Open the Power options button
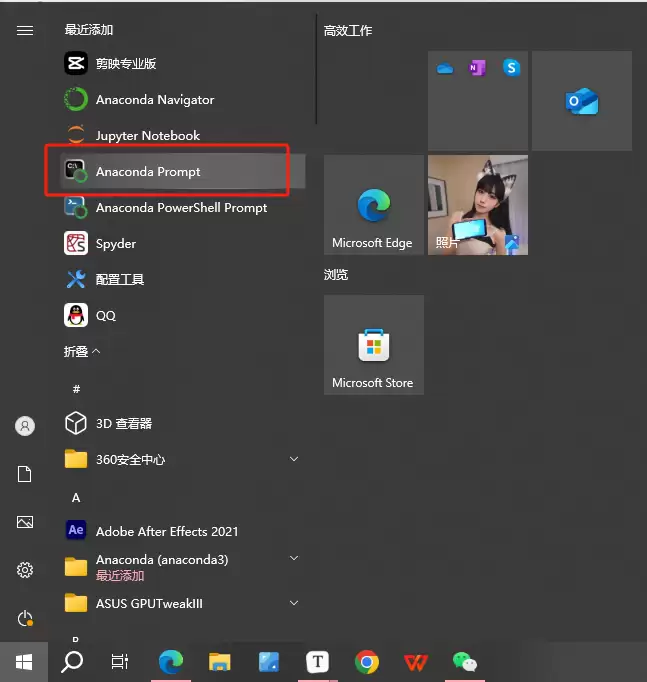 [x=25, y=618]
